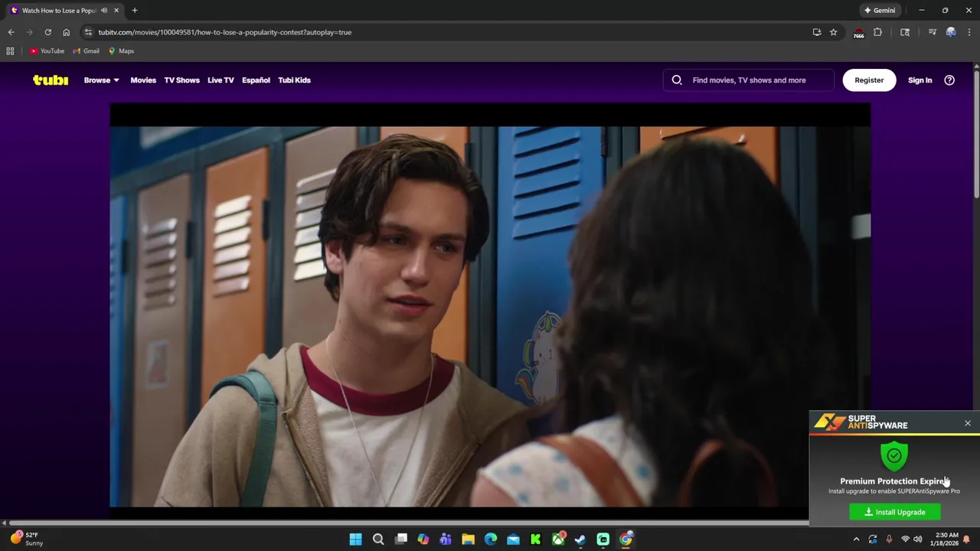This screenshot has height=551, width=980.
Task: Open the Gmail bookmark
Action: [x=86, y=51]
